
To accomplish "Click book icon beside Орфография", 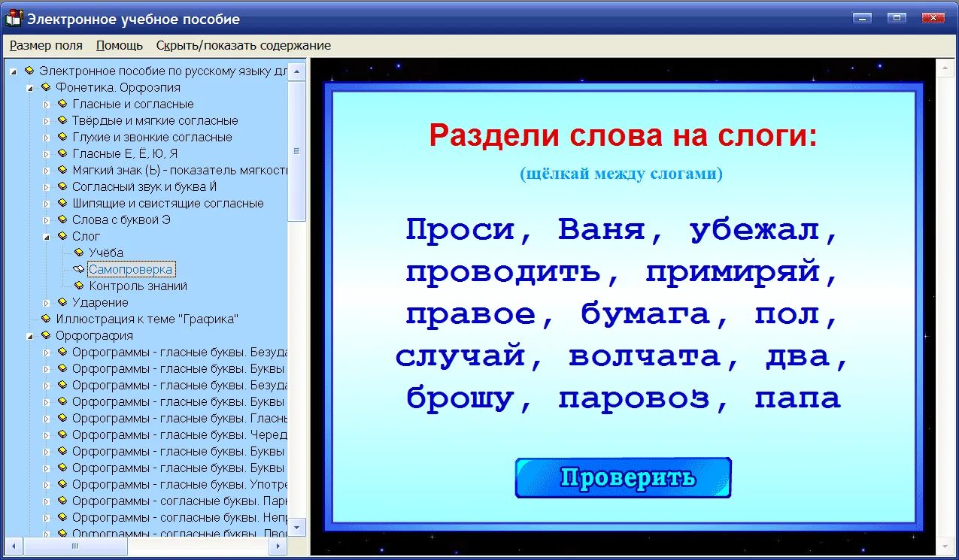I will [46, 335].
